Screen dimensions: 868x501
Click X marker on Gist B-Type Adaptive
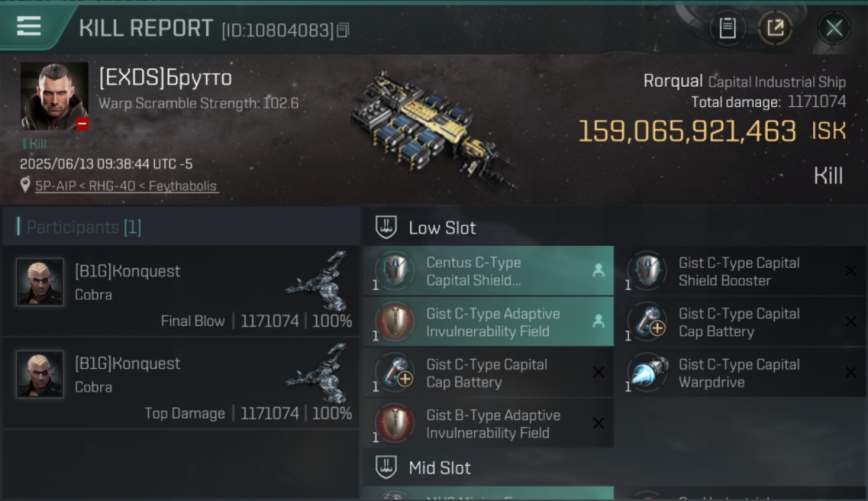(598, 423)
